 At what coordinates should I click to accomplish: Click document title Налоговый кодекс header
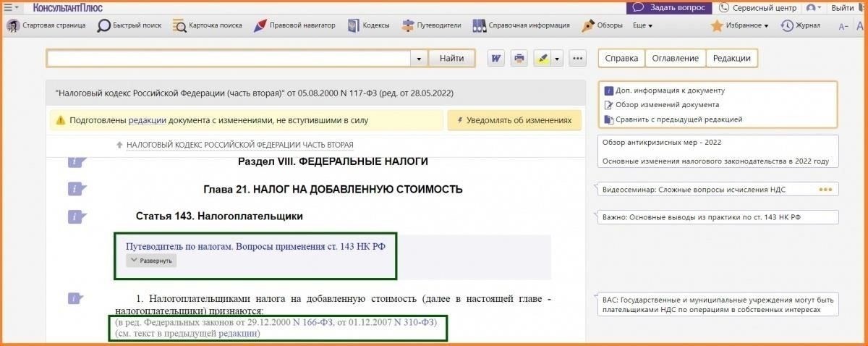255,93
